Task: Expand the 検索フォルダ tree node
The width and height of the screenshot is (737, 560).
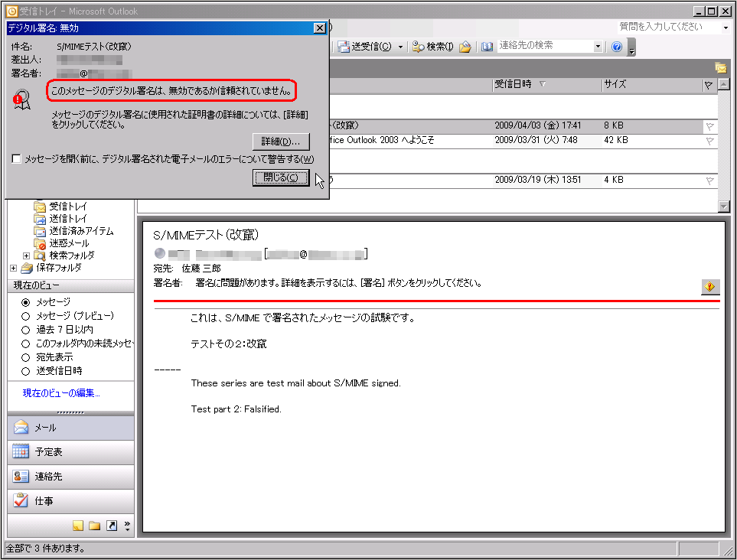Action: pos(26,256)
